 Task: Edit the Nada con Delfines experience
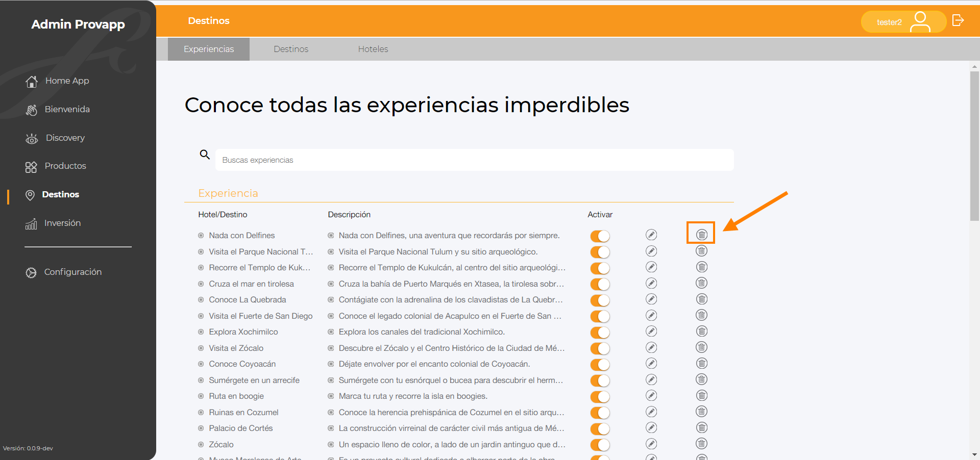click(651, 235)
